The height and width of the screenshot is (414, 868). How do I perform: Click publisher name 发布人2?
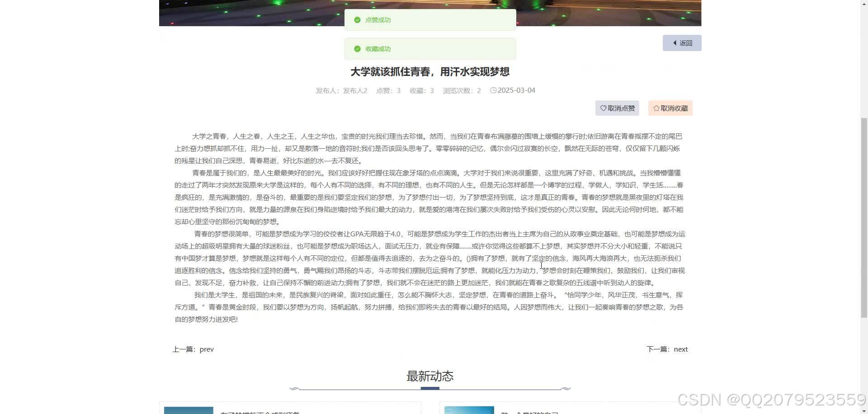coord(355,90)
